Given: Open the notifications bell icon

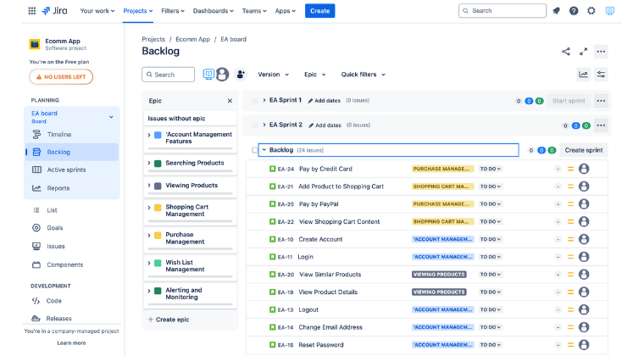Looking at the screenshot, I should tap(557, 11).
